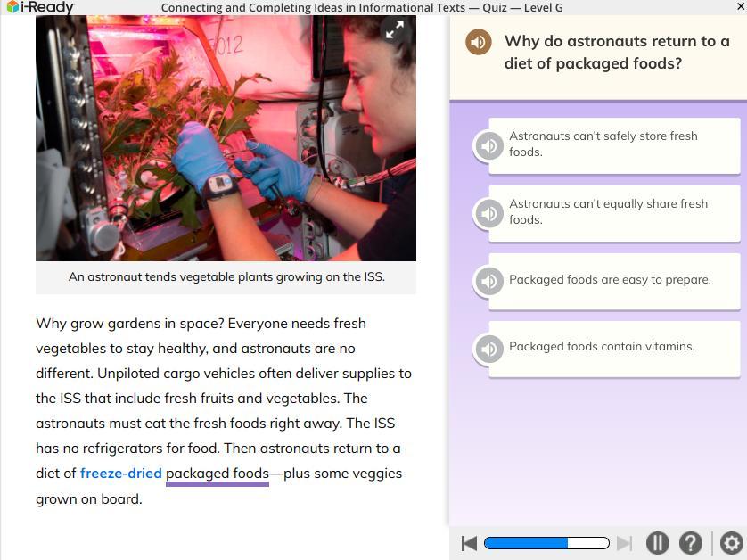747x560 pixels.
Task: Open the freeze-dried vocabulary link
Action: coord(121,474)
